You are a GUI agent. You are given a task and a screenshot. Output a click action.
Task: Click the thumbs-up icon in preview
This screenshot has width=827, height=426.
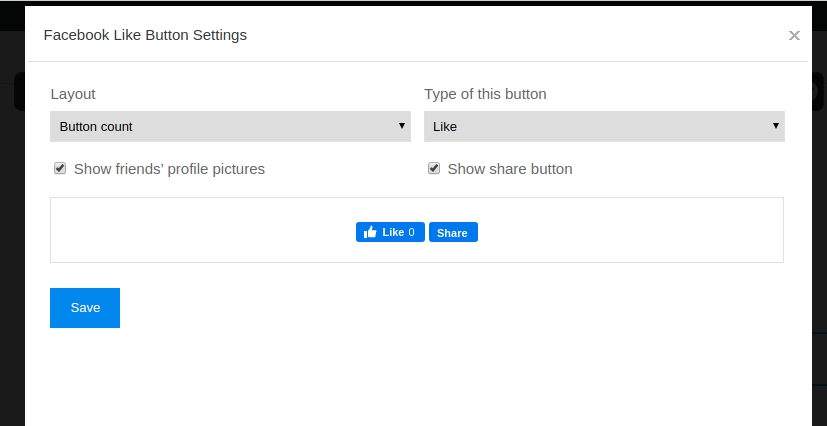(370, 232)
